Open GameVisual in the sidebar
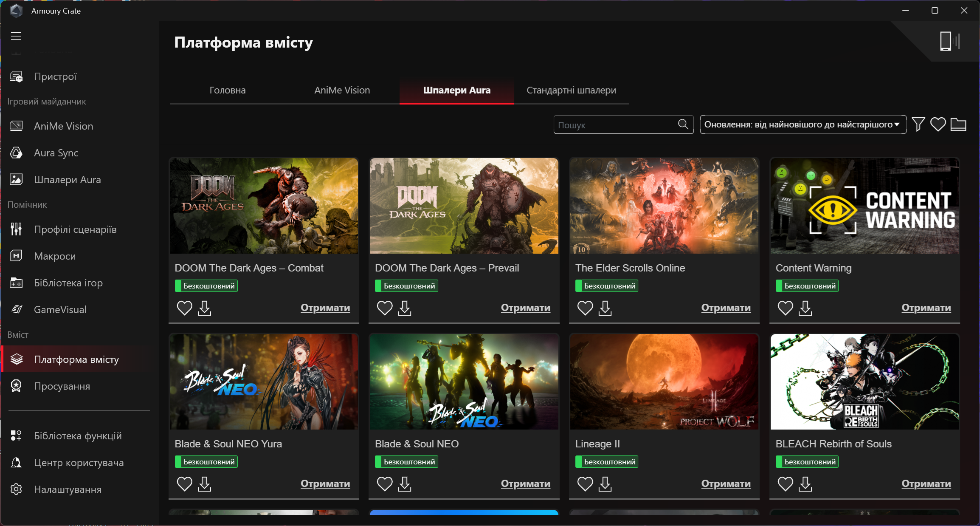 [x=60, y=310]
